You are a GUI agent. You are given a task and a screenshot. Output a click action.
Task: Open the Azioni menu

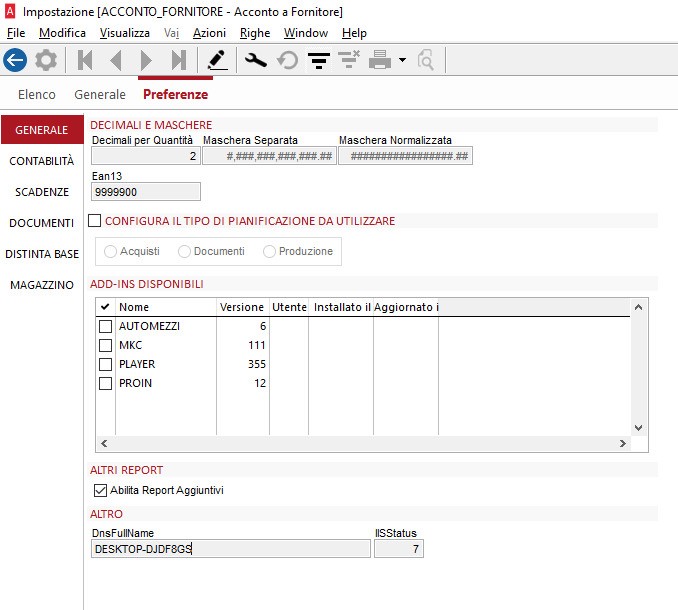[209, 33]
